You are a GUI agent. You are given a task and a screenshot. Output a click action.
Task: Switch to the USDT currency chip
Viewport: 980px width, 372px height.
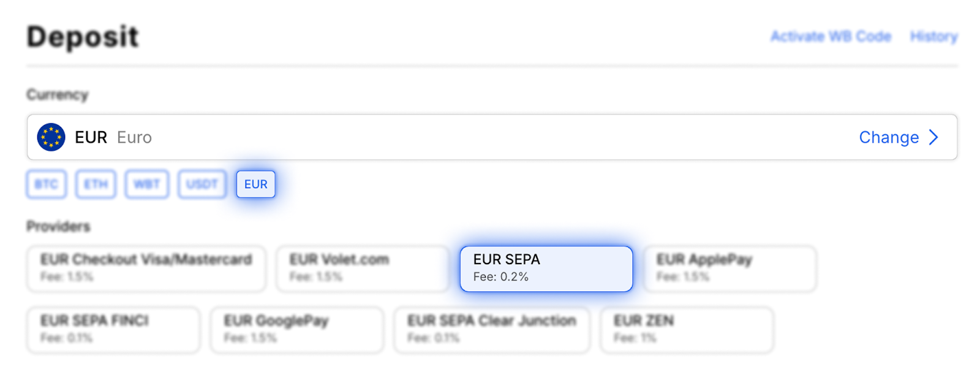tap(202, 184)
